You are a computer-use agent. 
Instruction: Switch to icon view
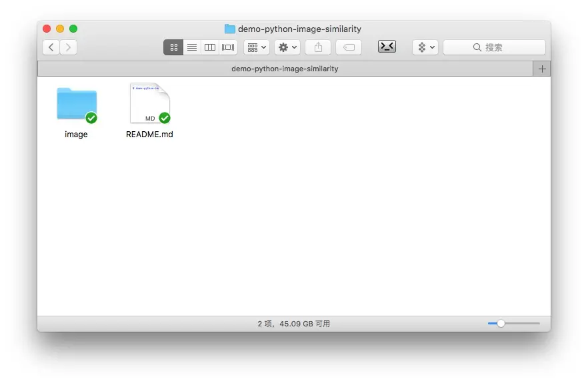[173, 47]
